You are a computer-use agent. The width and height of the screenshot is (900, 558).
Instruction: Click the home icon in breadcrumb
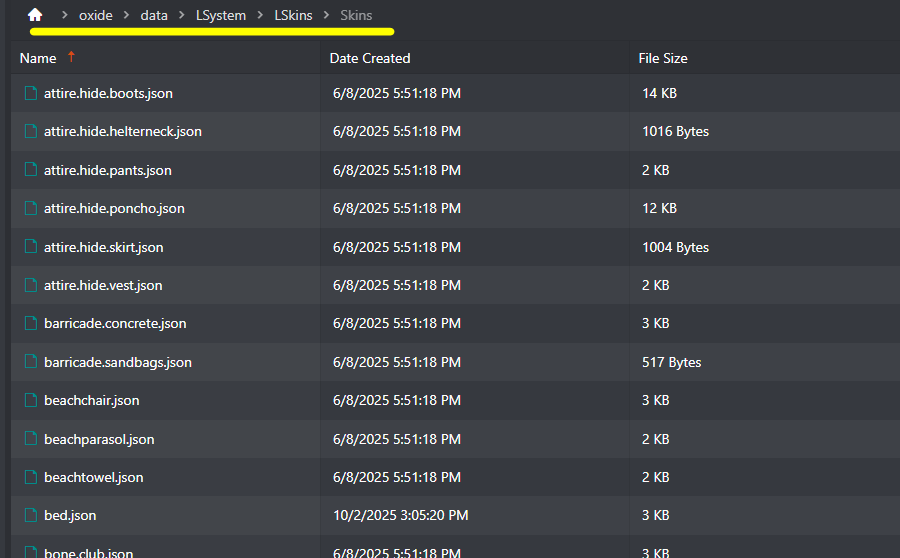pyautogui.click(x=35, y=15)
